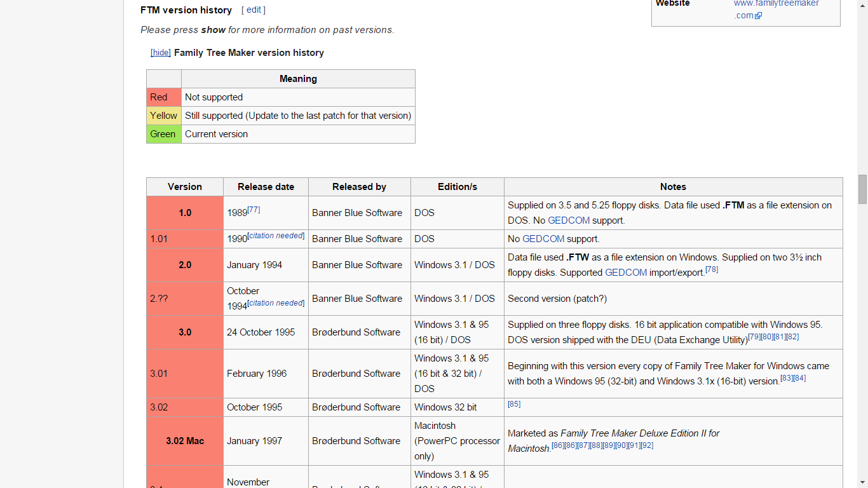Click the Version column header
This screenshot has width=868, height=488.
coord(185,187)
